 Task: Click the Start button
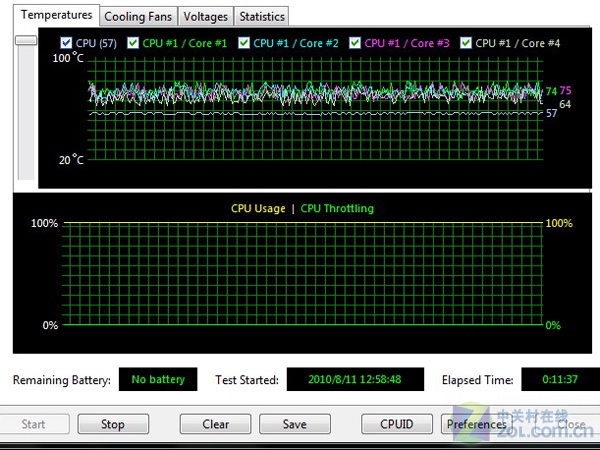(x=33, y=424)
